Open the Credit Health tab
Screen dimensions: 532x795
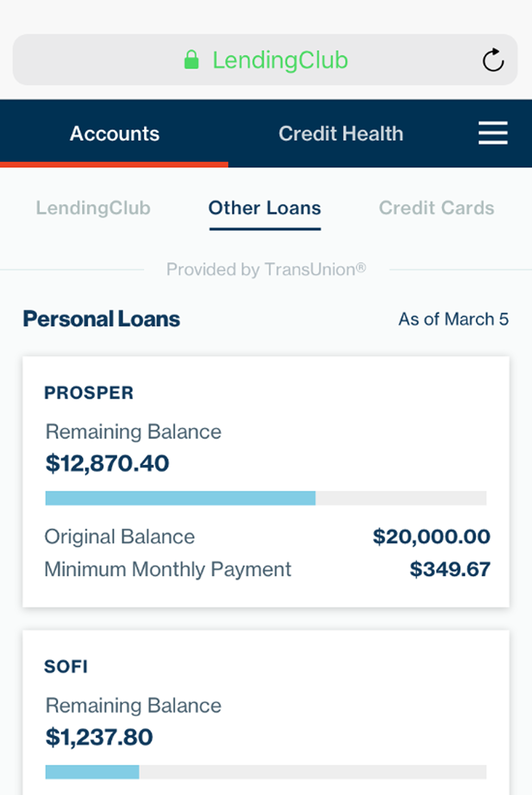(x=341, y=133)
